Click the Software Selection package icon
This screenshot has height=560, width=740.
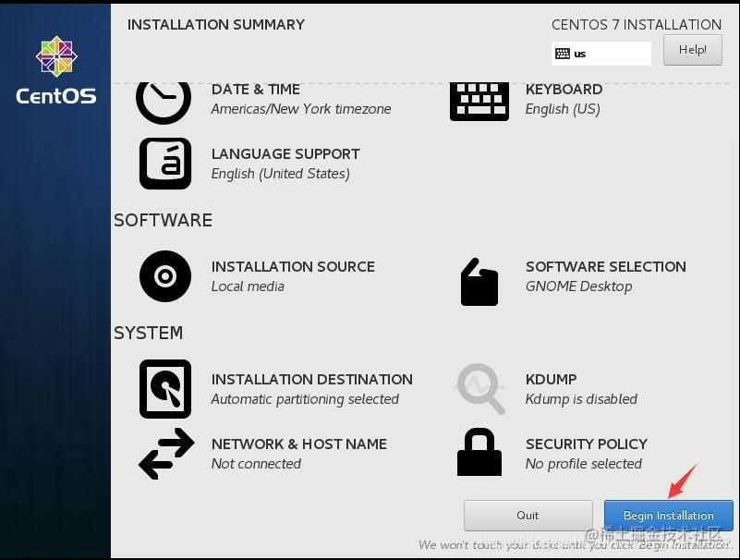tap(479, 282)
